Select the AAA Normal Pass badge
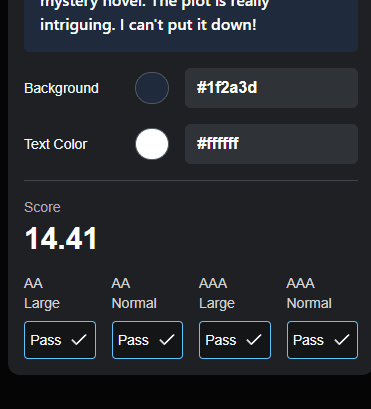 click(x=322, y=340)
